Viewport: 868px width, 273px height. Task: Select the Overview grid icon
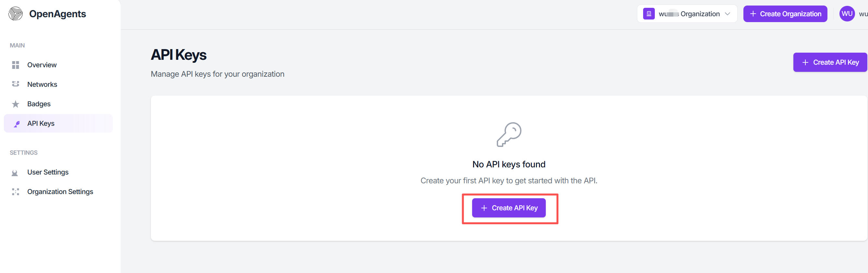pyautogui.click(x=16, y=65)
